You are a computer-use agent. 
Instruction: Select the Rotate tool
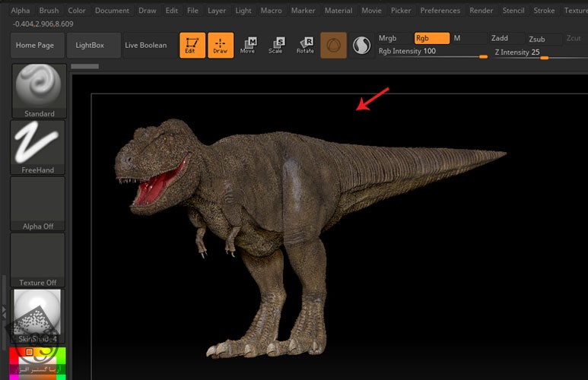pos(304,45)
